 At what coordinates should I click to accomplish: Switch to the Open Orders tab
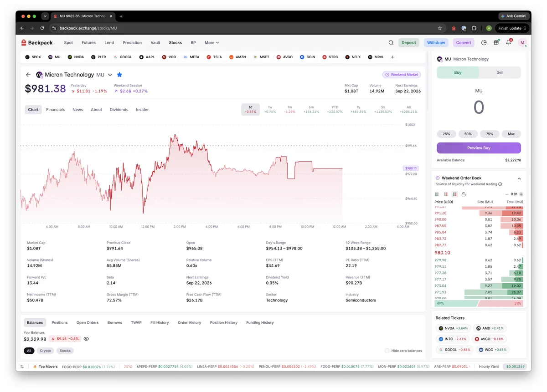tap(88, 323)
